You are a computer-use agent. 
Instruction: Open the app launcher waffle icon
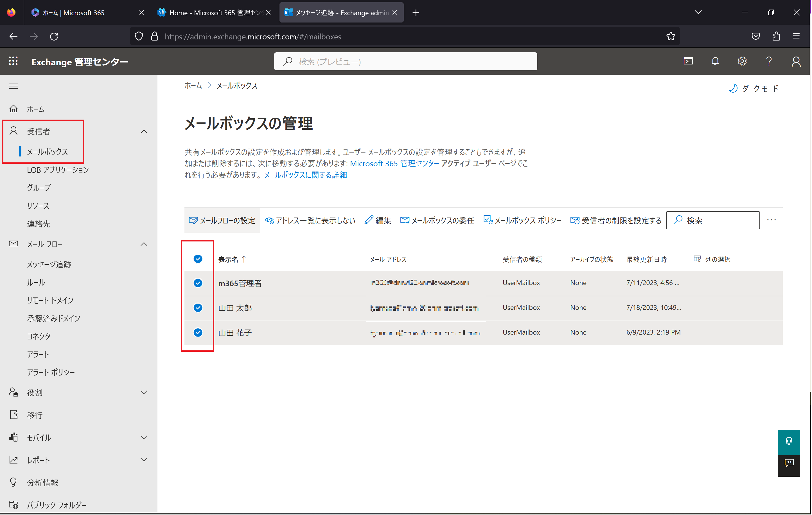13,61
